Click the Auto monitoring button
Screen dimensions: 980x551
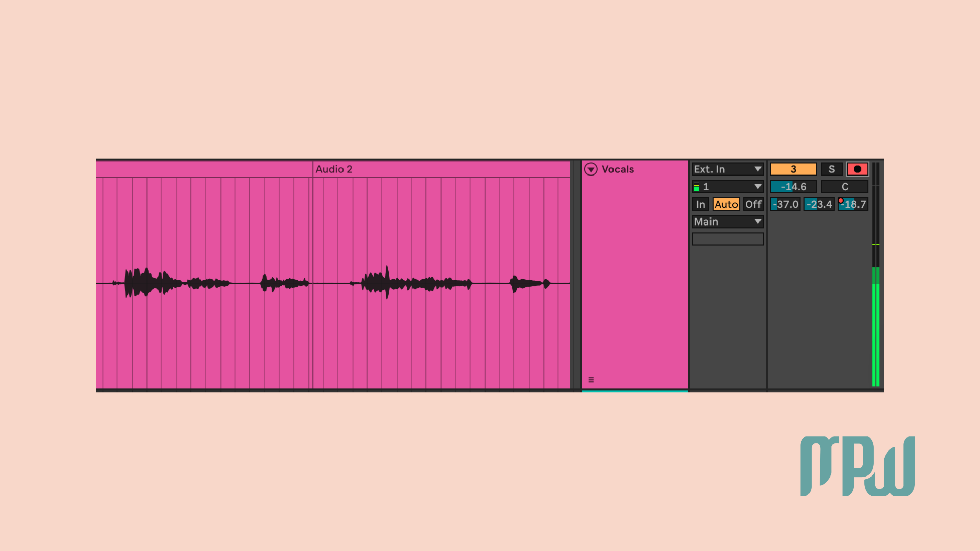726,204
